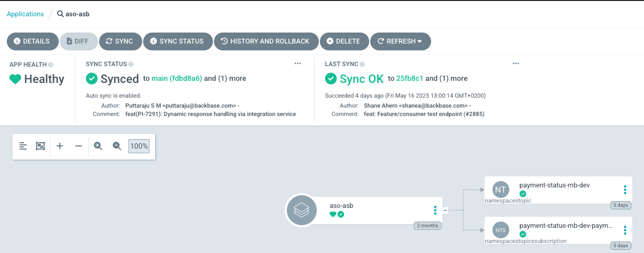The image size is (644, 253).
Task: Open the 25fb8c1 revision link
Action: coord(410,79)
